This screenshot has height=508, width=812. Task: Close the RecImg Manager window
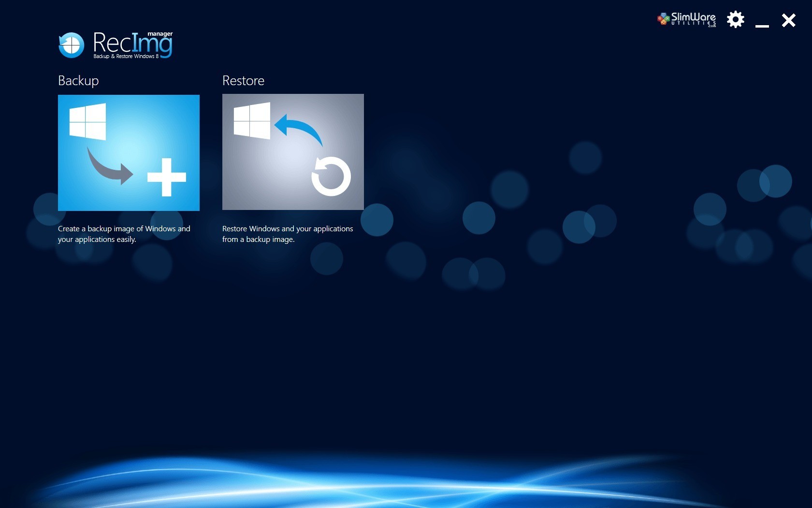click(789, 20)
